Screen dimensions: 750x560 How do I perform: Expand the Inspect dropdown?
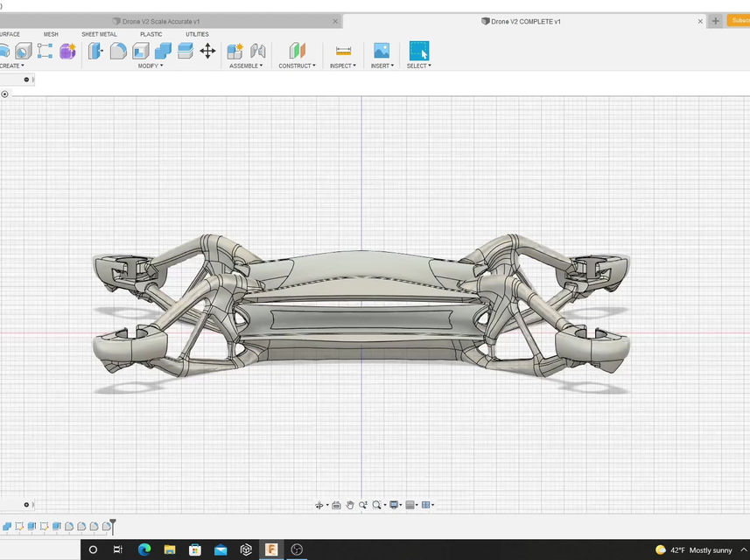342,66
